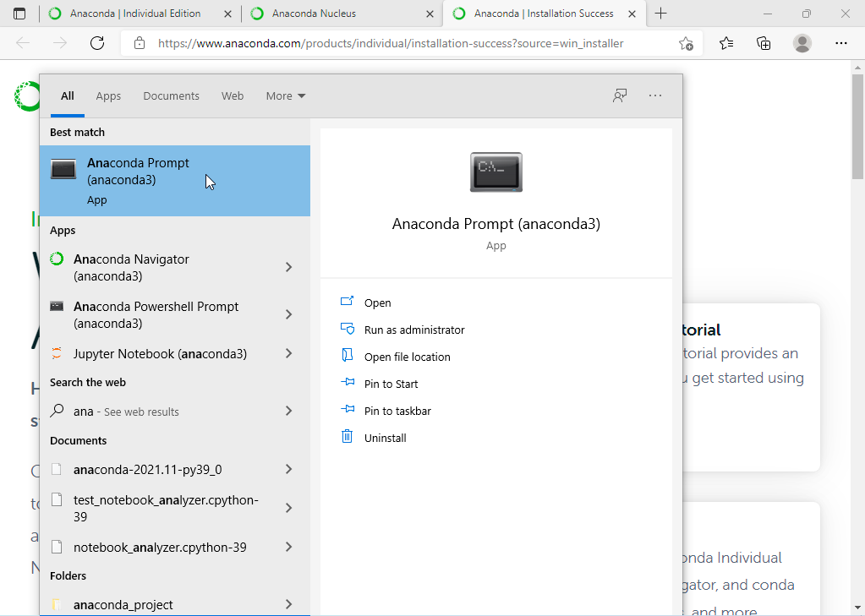Click the Jupyter Notebook icon
Image resolution: width=865 pixels, height=616 pixels.
point(57,353)
